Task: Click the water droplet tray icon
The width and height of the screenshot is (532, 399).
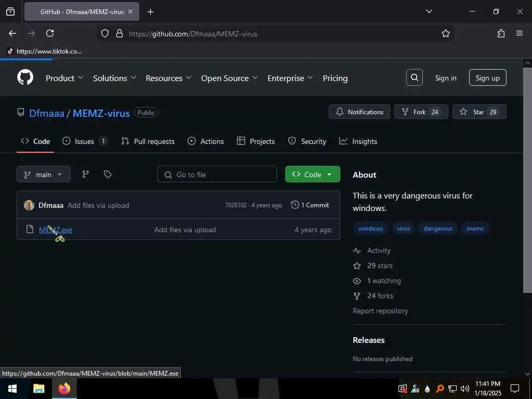Action: click(427, 389)
